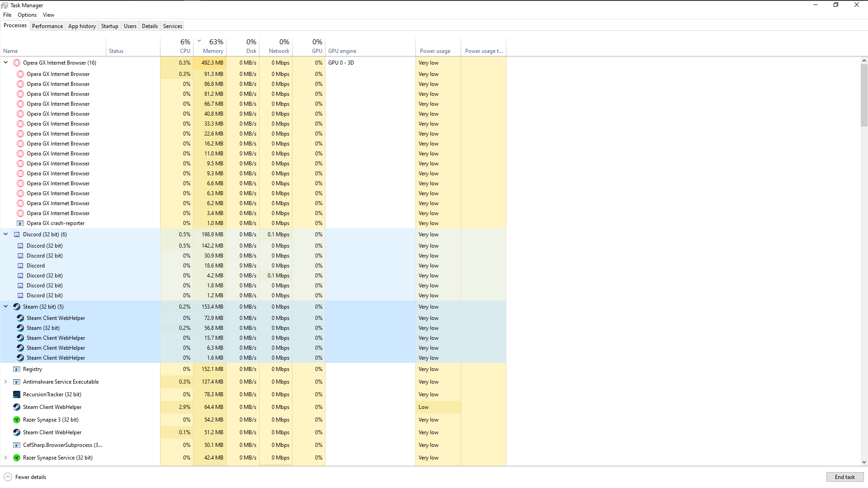Sort by the GPU engine column header
This screenshot has width=868, height=488.
371,47
